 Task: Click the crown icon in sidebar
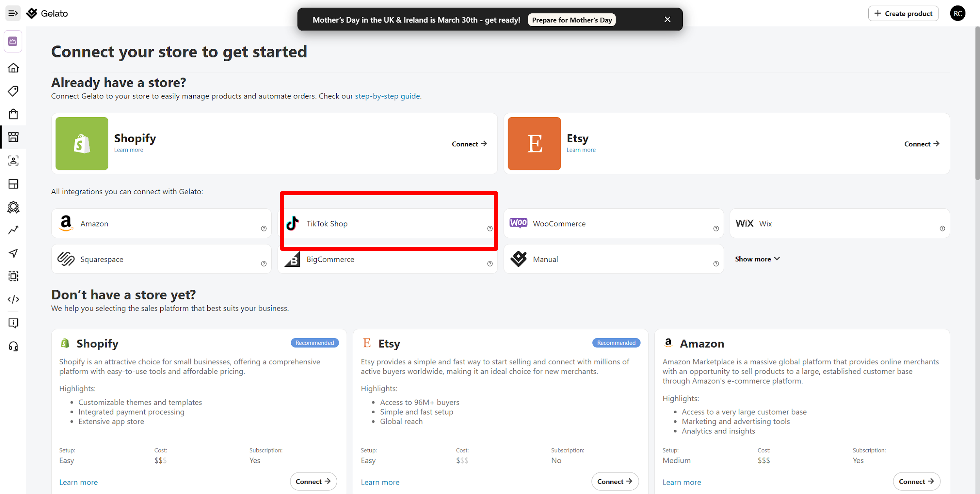point(13,41)
